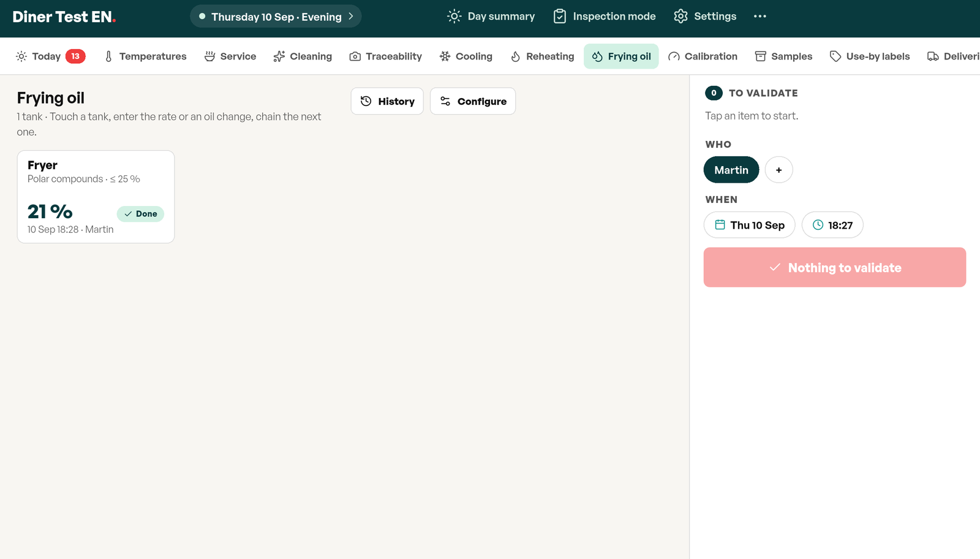Click the Inspection mode clipboard icon
The image size is (980, 559).
click(560, 17)
